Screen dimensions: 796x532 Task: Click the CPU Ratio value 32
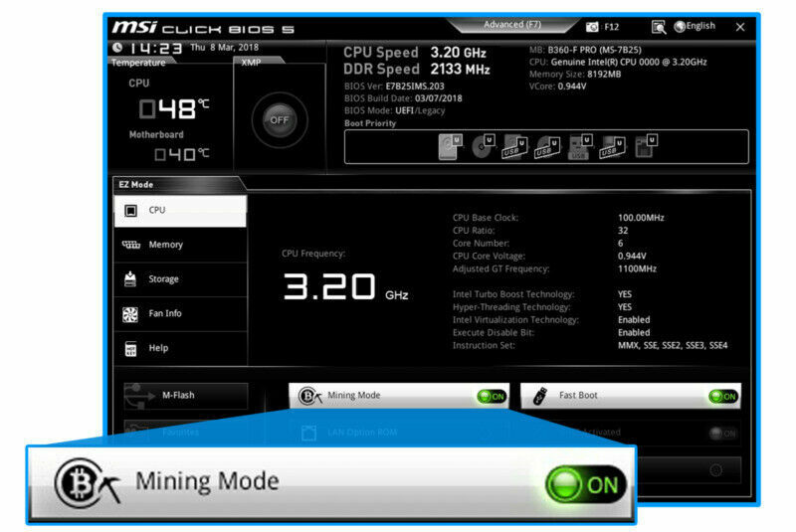[x=623, y=231]
